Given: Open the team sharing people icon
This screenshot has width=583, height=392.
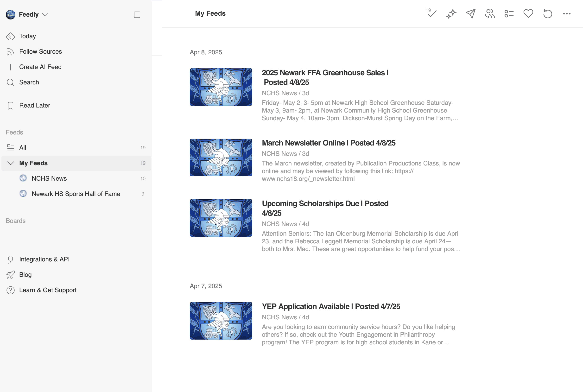Looking at the screenshot, I should click(490, 13).
